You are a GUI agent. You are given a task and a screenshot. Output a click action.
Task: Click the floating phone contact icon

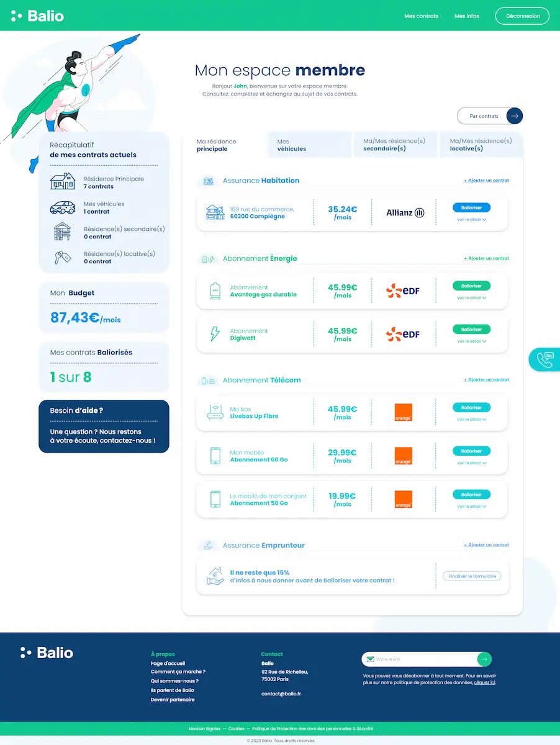[x=545, y=359]
